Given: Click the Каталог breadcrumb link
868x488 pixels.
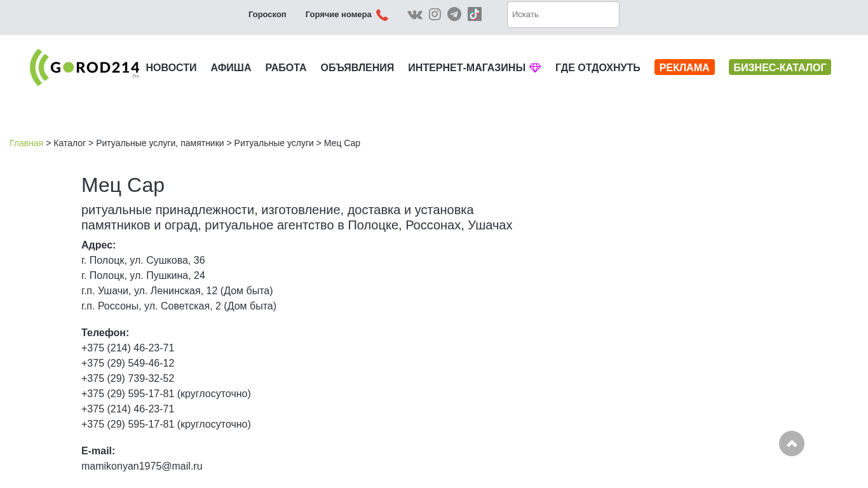Looking at the screenshot, I should pyautogui.click(x=69, y=143).
